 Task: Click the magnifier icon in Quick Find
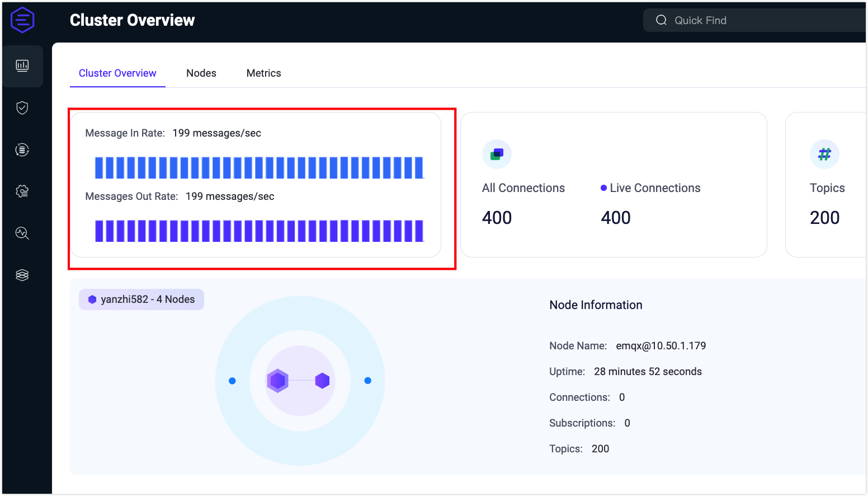click(x=661, y=20)
